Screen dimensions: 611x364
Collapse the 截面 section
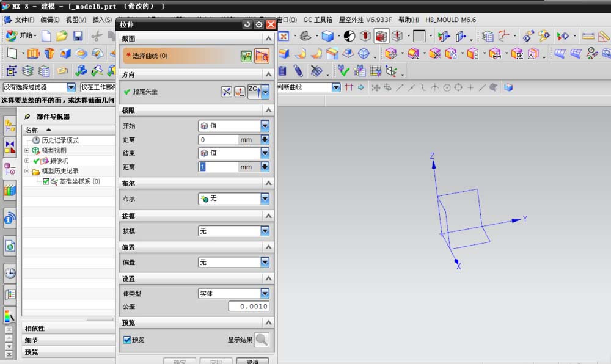point(268,38)
